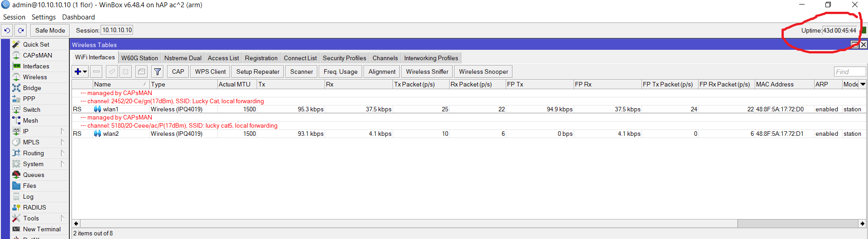The width and height of the screenshot is (868, 239).
Task: Select the wlan1 interface row
Action: coord(469,109)
